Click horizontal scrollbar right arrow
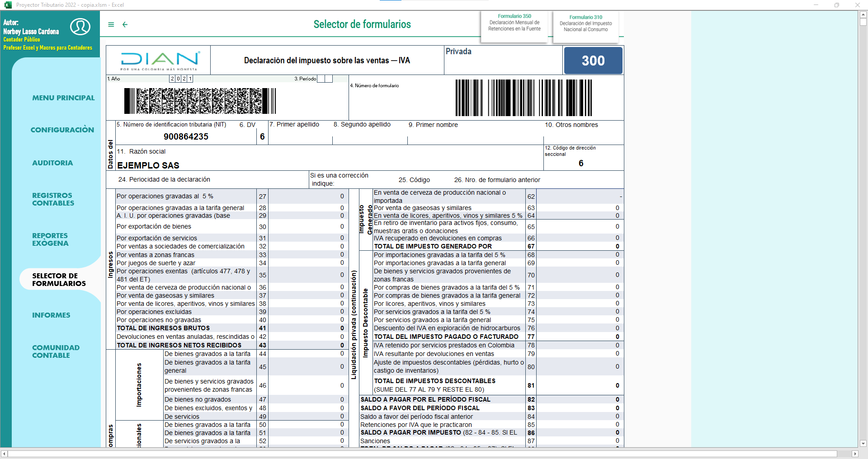Viewport: 868px width, 459px height. tap(854, 454)
